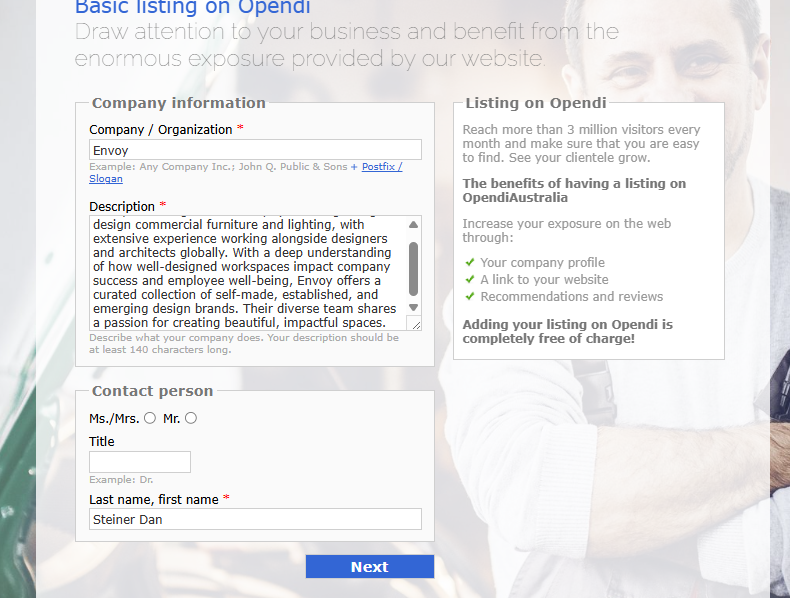Select the Mr. radio button
Screen dimensions: 790x598
(x=191, y=418)
